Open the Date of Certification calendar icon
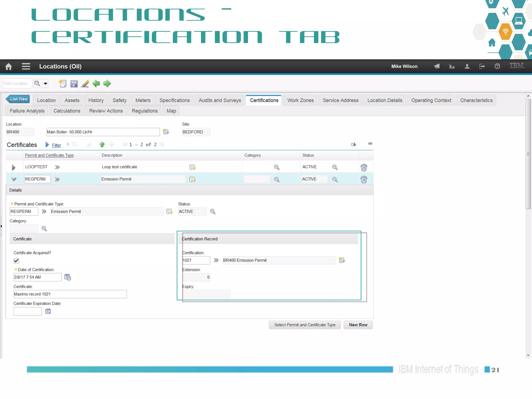This screenshot has width=532, height=399. pyautogui.click(x=68, y=277)
